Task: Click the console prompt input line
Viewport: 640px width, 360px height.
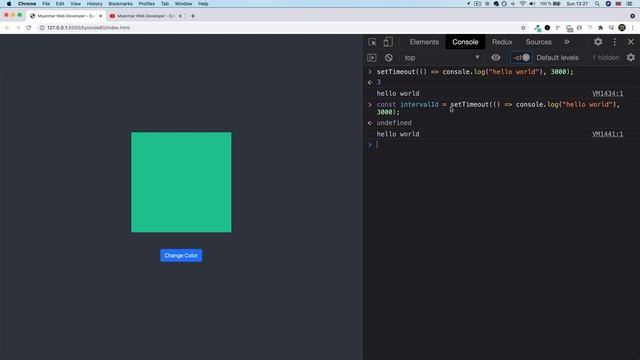Action: coord(506,144)
